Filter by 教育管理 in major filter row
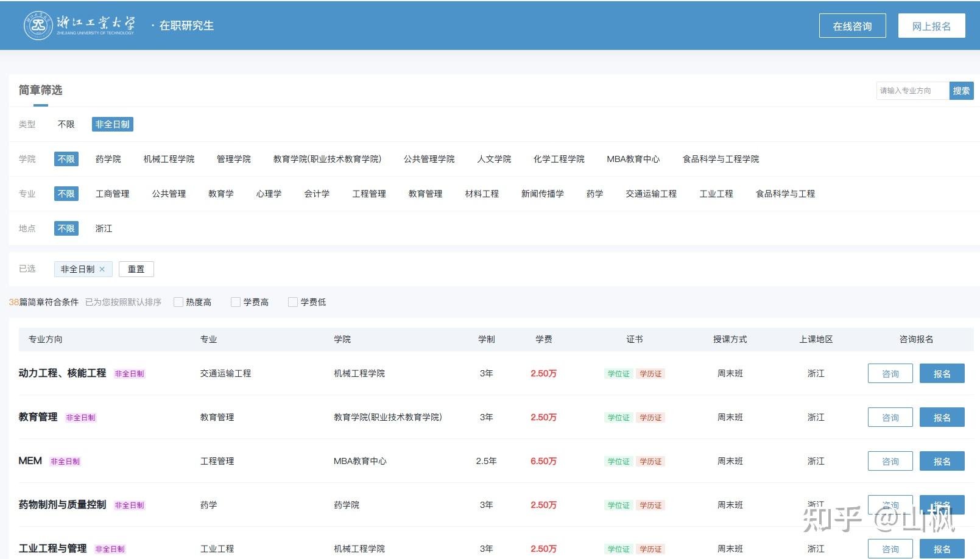This screenshot has height=559, width=980. tap(425, 194)
